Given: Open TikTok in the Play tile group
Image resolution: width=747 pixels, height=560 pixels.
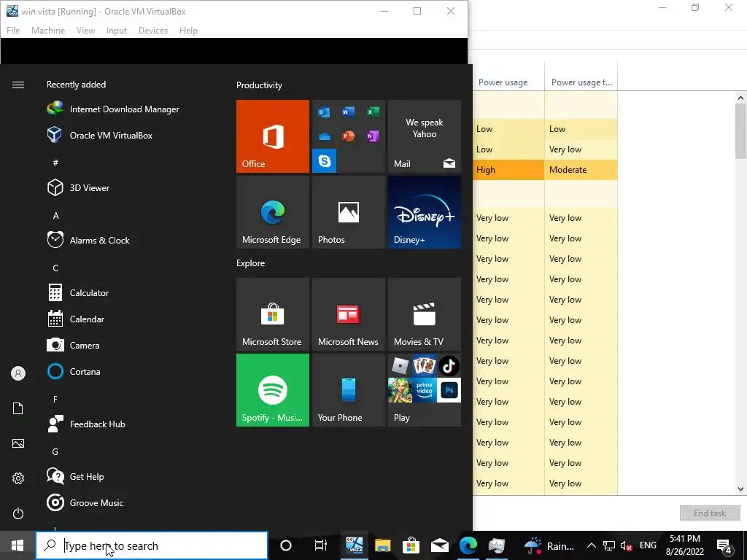Looking at the screenshot, I should pos(449,366).
